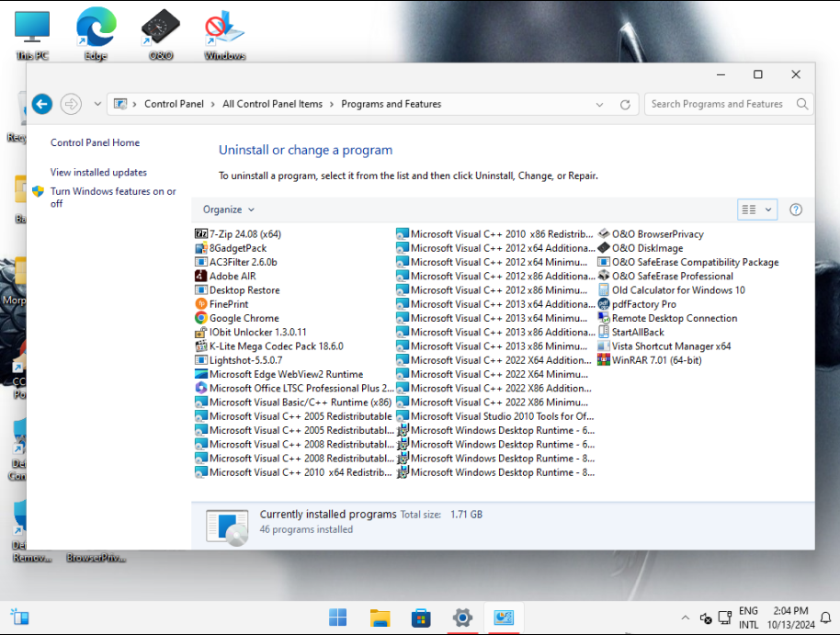Open the clock showing 2:04 PM
The height and width of the screenshot is (635, 840).
point(790,618)
